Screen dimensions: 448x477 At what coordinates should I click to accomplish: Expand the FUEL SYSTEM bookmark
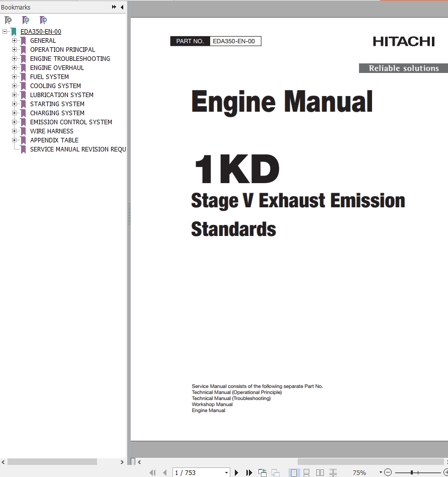(x=14, y=76)
